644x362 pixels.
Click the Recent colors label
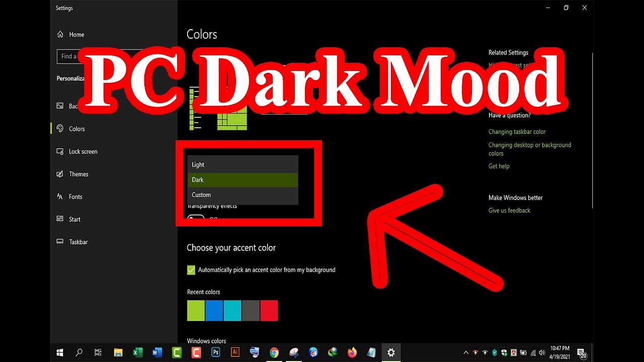click(x=203, y=292)
